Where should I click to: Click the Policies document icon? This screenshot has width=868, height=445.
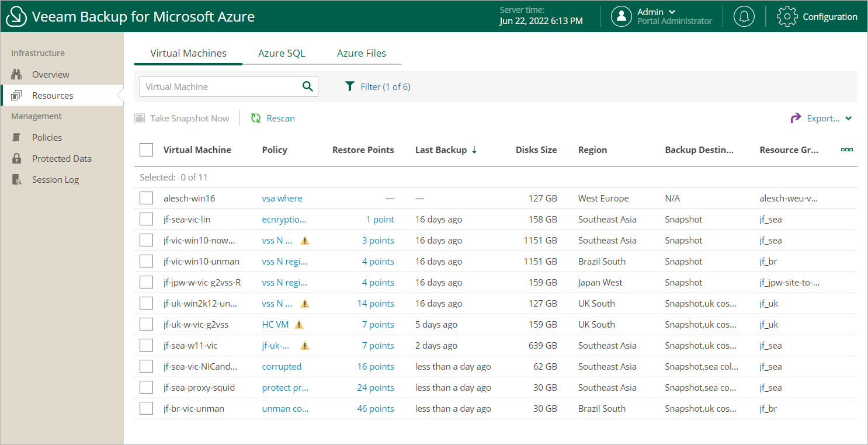click(x=16, y=137)
